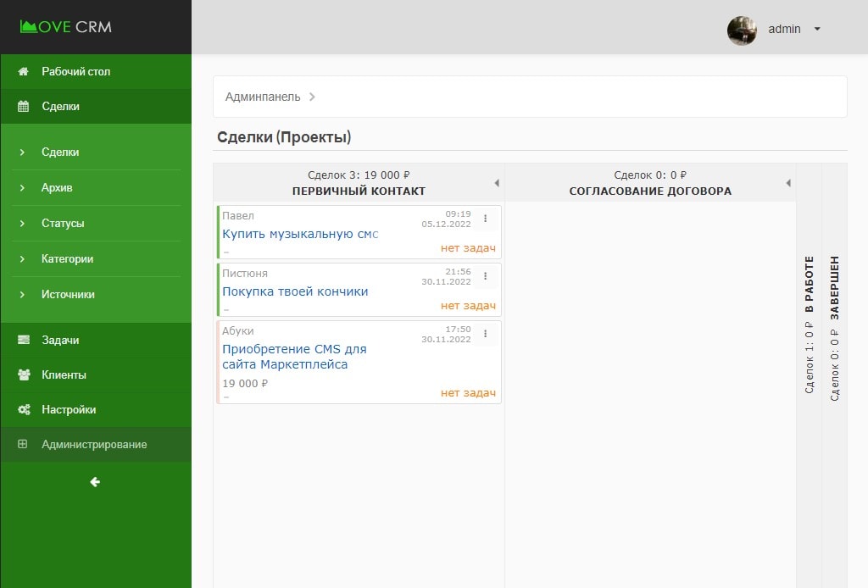Viewport: 868px width, 588px height.
Task: Click the plus-square icon beside Администрирование
Action: point(23,444)
